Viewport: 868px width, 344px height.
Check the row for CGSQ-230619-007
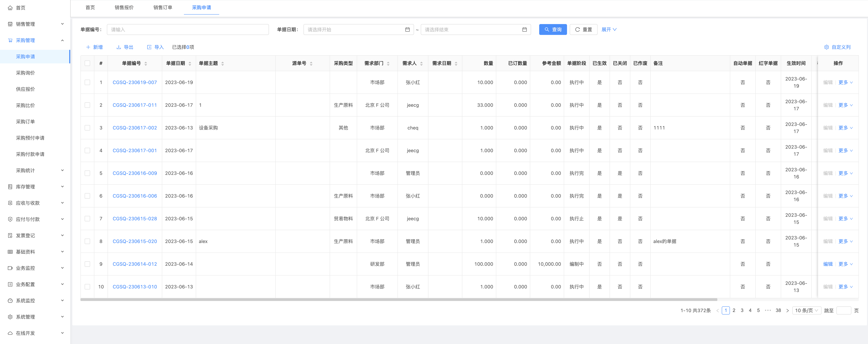[87, 83]
